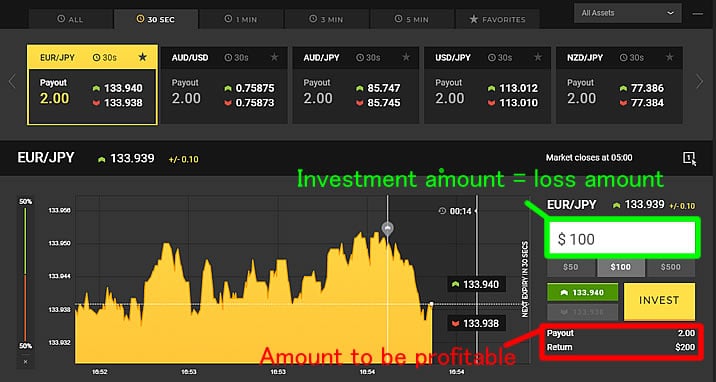This screenshot has height=382, width=716.
Task: Choose the $100 preset amount
Action: pyautogui.click(x=621, y=267)
